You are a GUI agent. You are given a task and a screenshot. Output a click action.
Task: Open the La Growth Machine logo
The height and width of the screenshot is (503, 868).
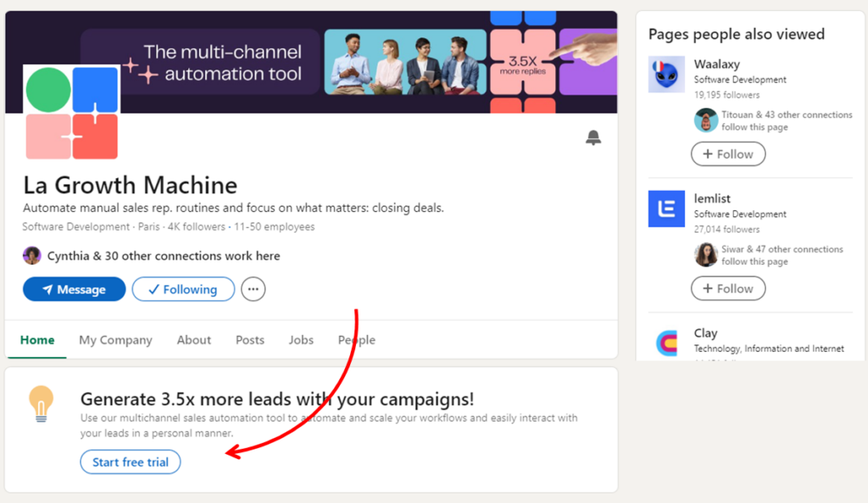click(72, 113)
